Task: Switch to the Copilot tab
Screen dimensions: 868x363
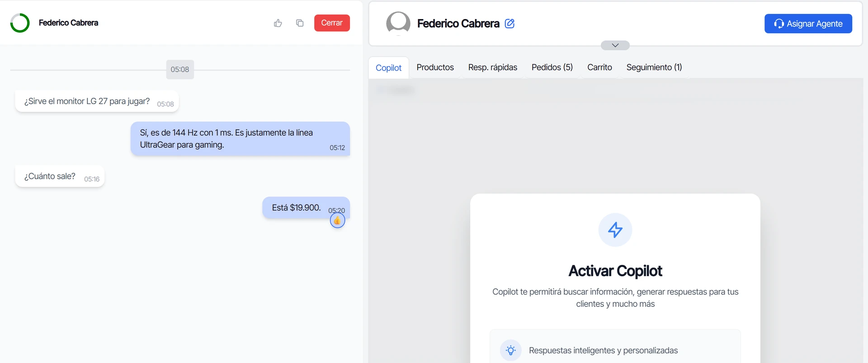Action: (x=389, y=68)
